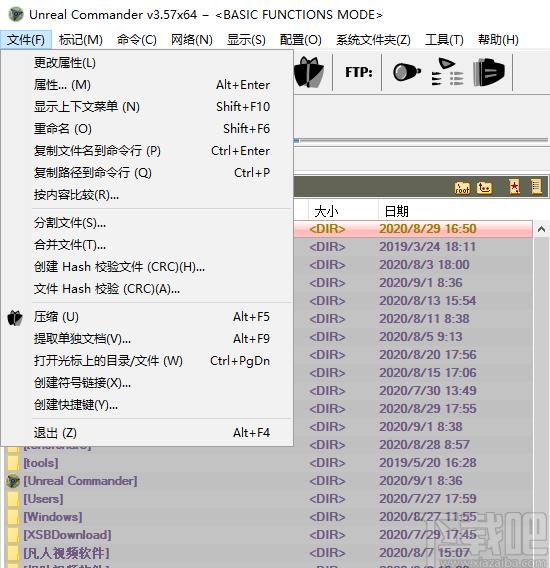The height and width of the screenshot is (568, 550).
Task: Sort by the 大小 column header
Action: click(x=342, y=211)
